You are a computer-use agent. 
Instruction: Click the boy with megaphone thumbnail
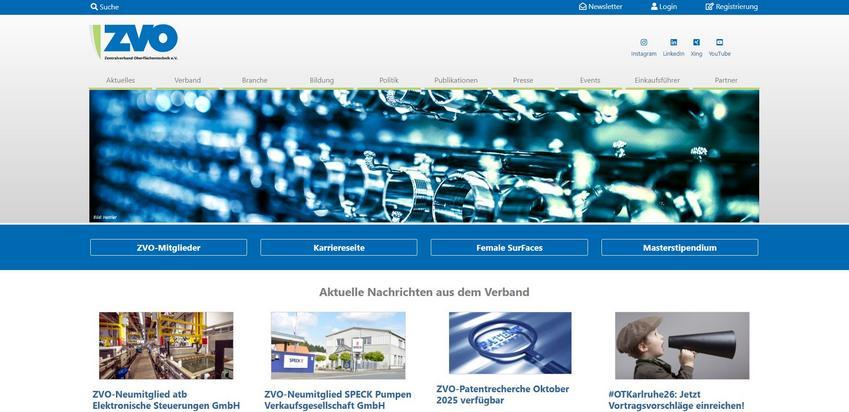(682, 345)
